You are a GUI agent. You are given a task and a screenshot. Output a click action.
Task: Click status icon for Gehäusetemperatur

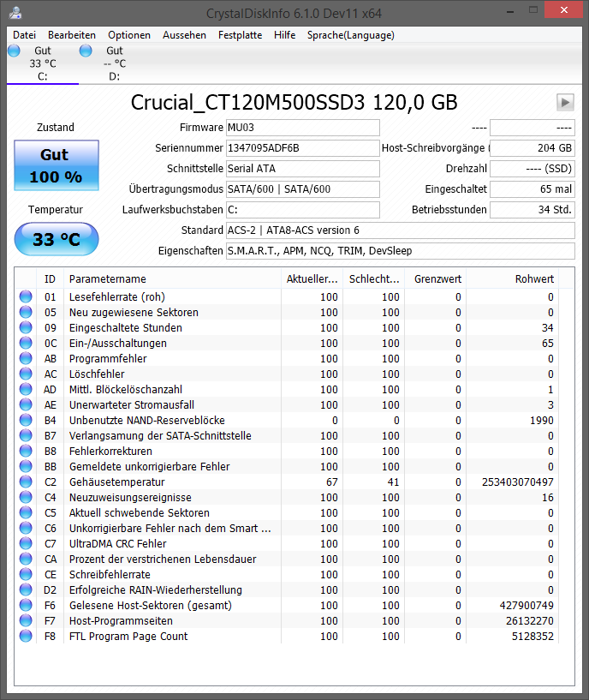tap(26, 482)
